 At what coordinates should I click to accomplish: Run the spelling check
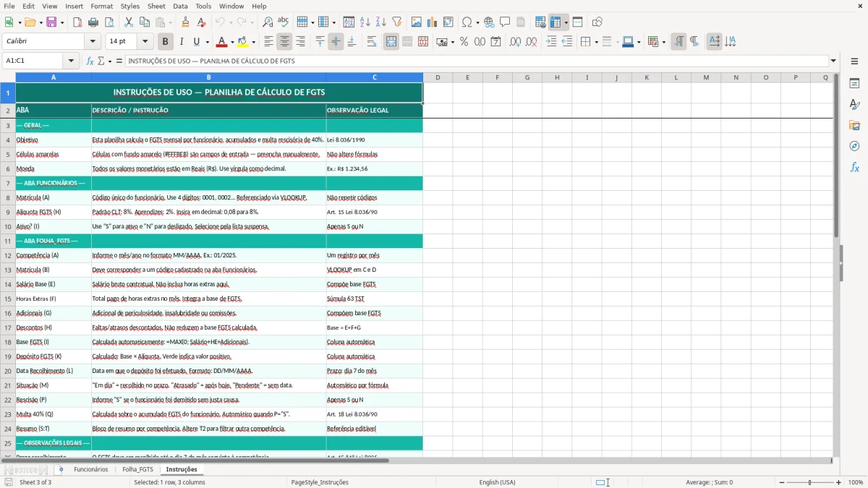pyautogui.click(x=283, y=22)
